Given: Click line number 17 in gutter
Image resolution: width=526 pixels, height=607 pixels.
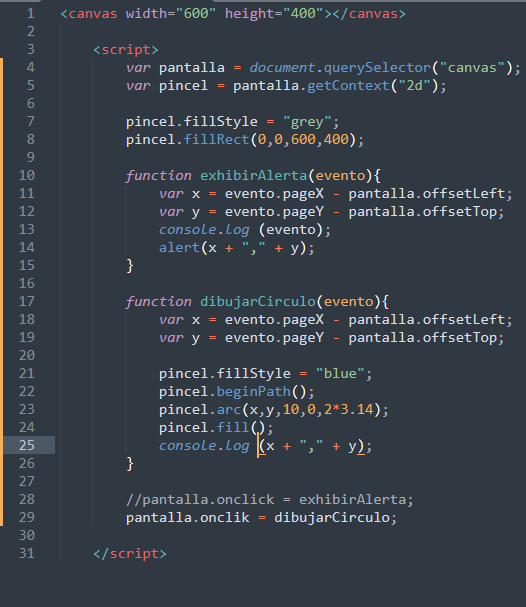Looking at the screenshot, I should [27, 301].
